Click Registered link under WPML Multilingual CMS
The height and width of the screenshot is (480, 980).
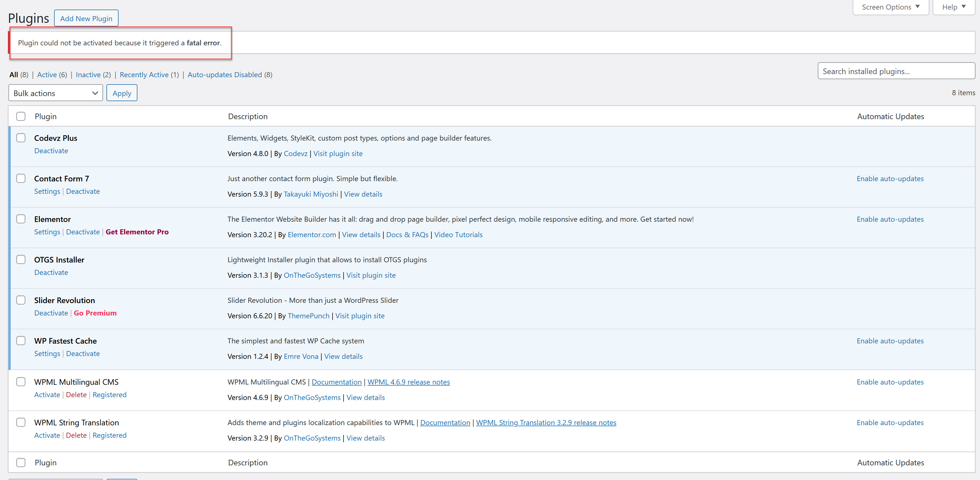pos(110,395)
